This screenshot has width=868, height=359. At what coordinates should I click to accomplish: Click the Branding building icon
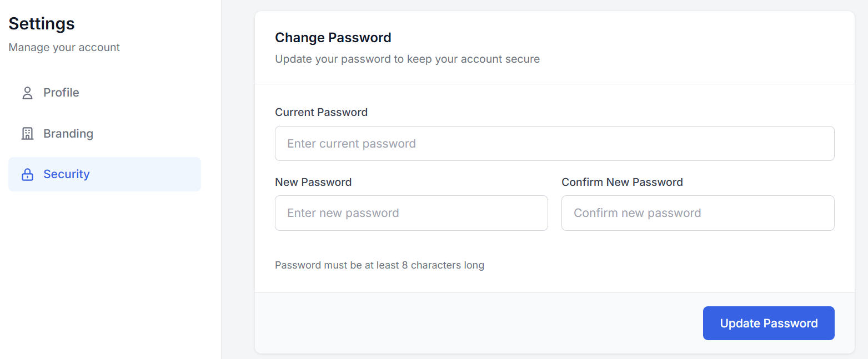coord(27,134)
